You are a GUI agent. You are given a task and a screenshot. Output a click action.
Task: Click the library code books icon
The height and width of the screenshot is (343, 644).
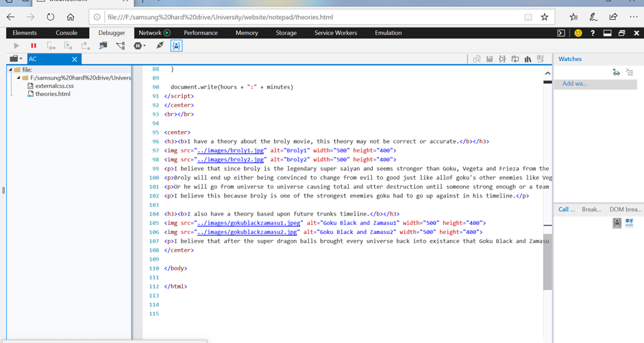coord(528,59)
